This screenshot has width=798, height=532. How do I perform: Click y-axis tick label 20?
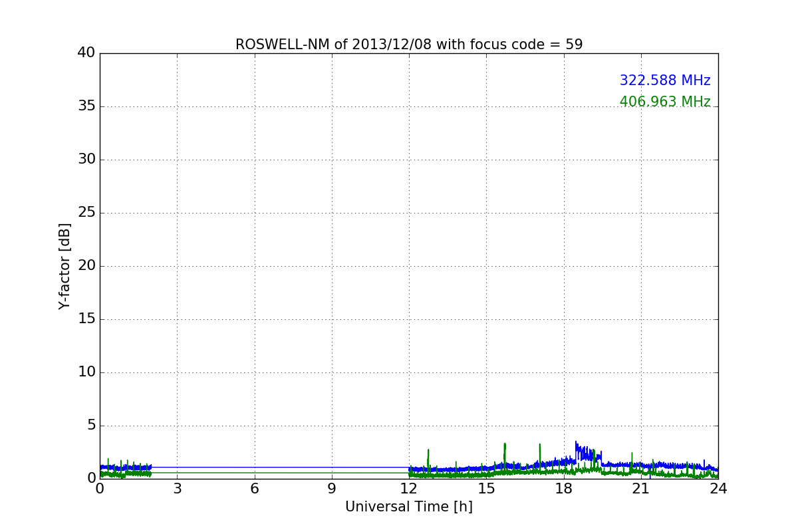(86, 266)
